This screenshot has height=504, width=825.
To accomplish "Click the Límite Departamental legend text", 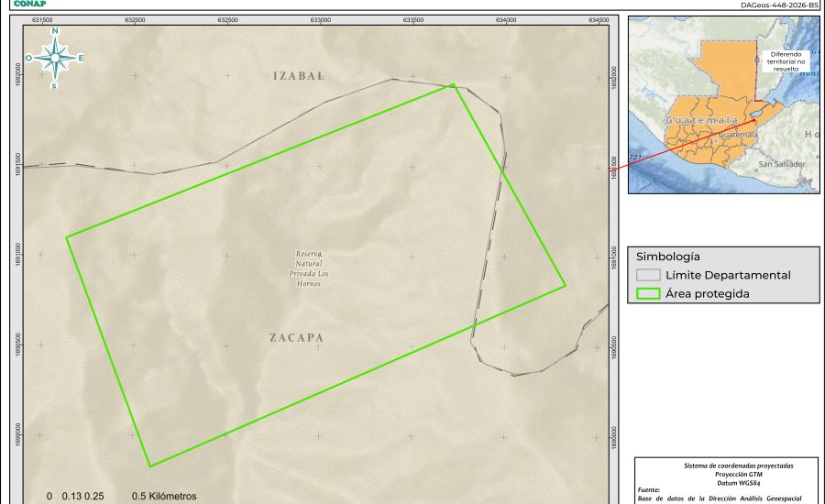I will [x=728, y=275].
